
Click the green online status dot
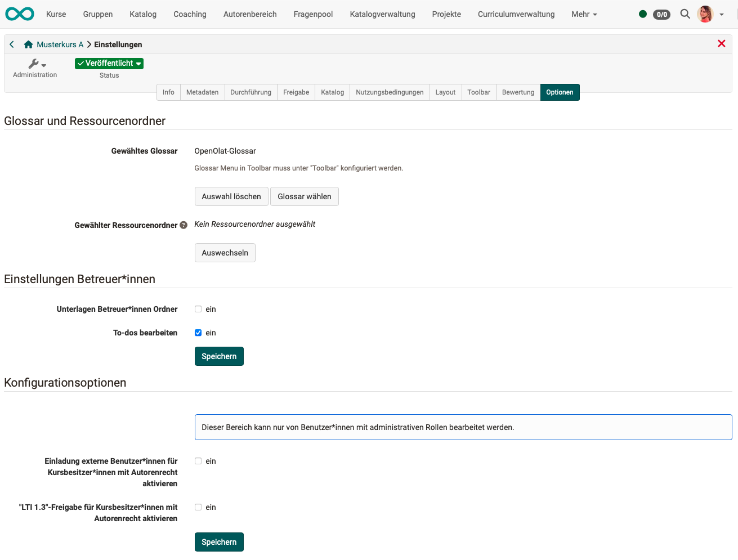(643, 14)
